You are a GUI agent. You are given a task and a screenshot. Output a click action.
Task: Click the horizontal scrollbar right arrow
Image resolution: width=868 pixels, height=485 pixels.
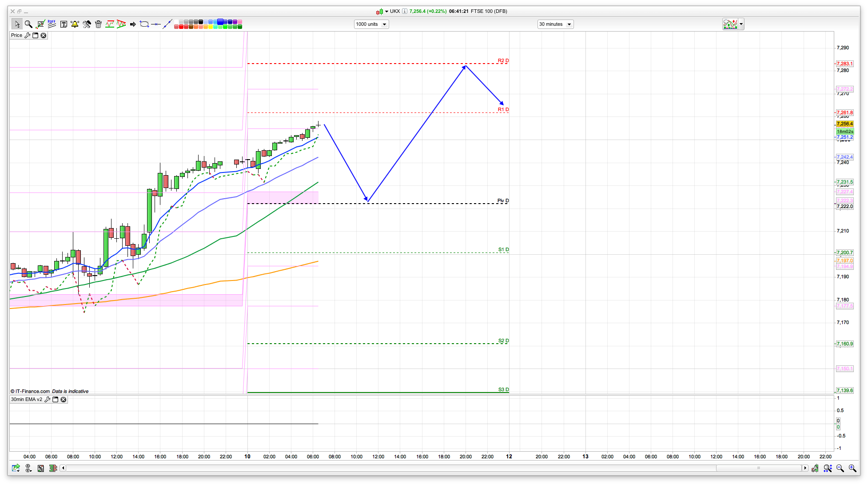click(x=805, y=468)
